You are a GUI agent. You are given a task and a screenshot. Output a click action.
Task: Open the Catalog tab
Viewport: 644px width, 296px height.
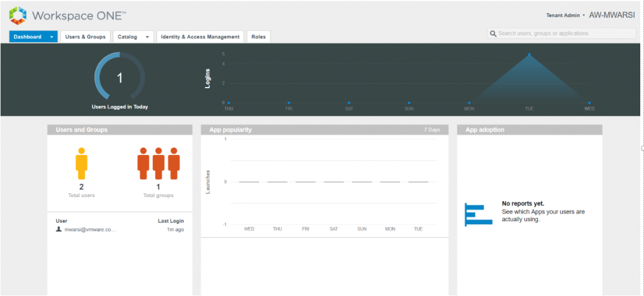pos(127,37)
